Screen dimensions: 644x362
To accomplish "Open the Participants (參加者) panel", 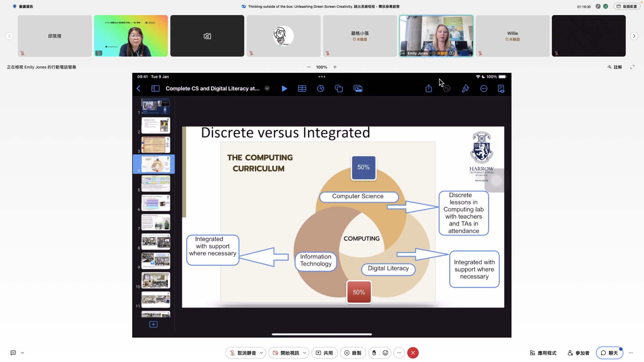I will point(579,353).
